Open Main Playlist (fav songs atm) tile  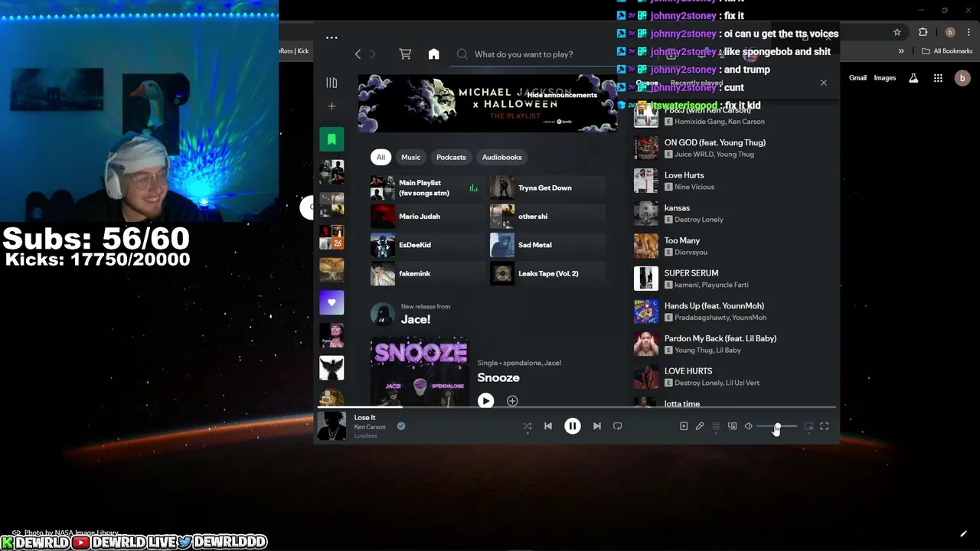click(x=427, y=187)
